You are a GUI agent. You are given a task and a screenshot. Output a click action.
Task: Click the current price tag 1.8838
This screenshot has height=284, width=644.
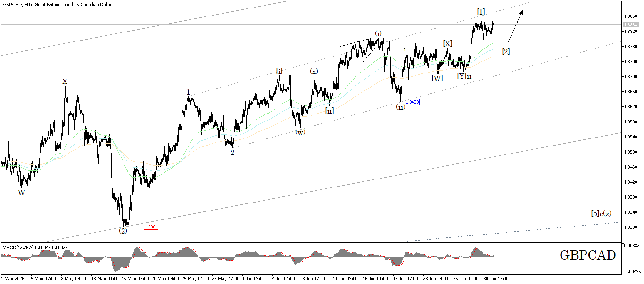coord(630,24)
